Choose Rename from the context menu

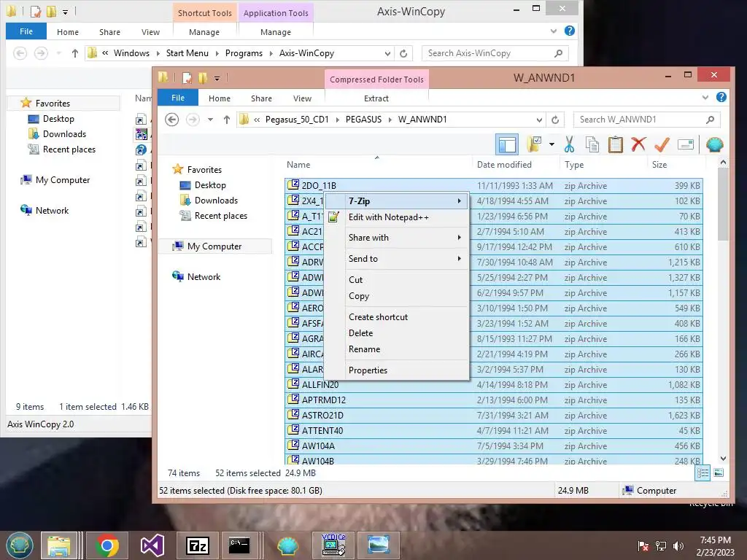[x=397, y=349]
